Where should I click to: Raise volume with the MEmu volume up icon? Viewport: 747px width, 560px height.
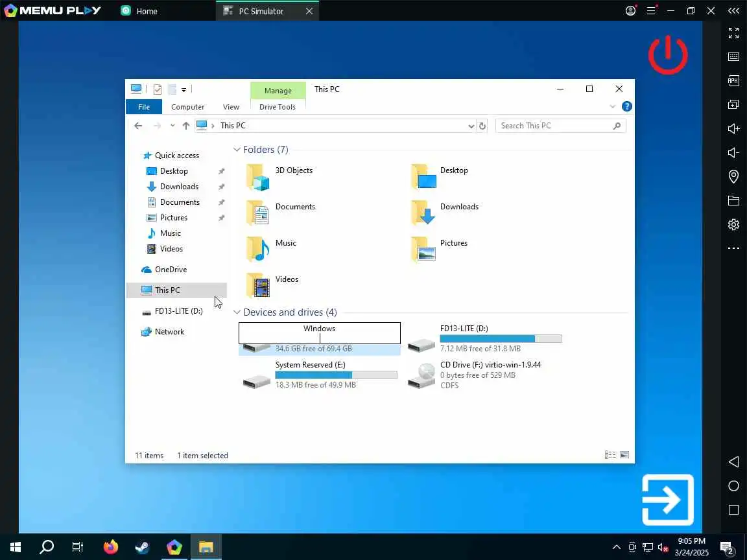click(x=733, y=128)
